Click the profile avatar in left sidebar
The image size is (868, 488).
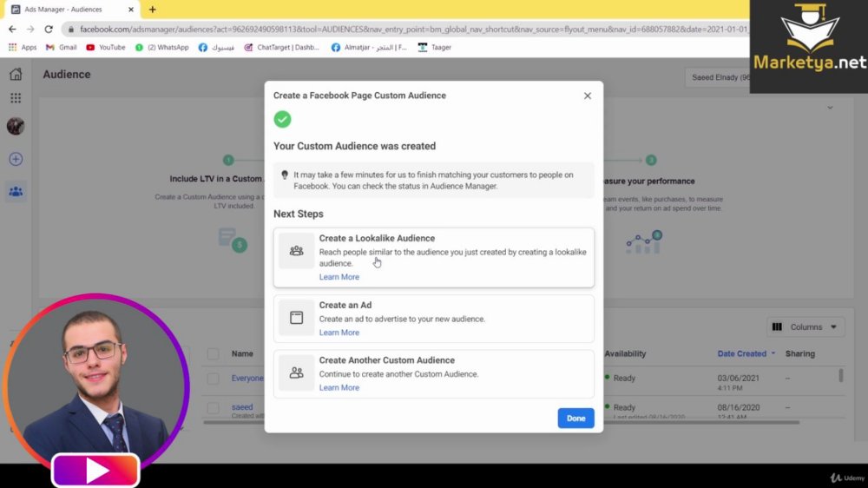click(x=16, y=126)
